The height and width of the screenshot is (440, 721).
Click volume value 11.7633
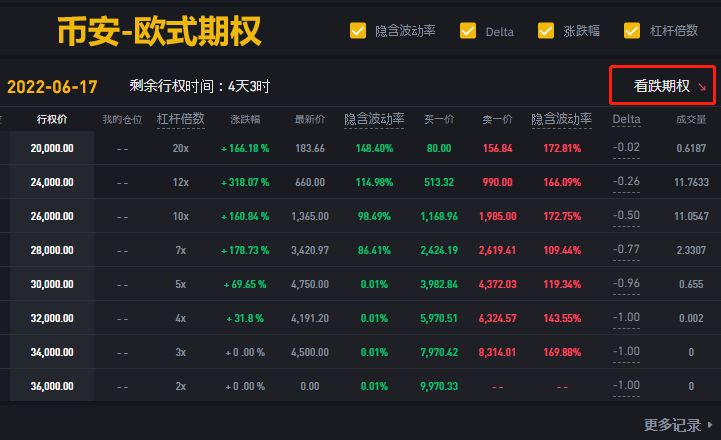pos(691,182)
